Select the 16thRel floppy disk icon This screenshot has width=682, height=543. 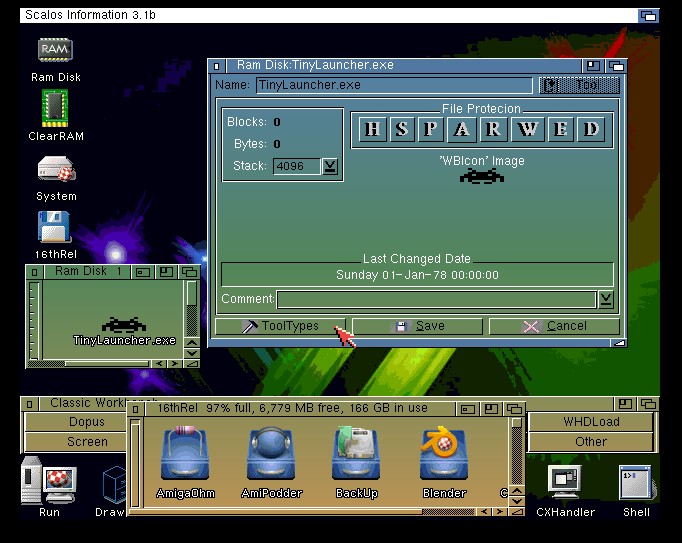coord(55,228)
